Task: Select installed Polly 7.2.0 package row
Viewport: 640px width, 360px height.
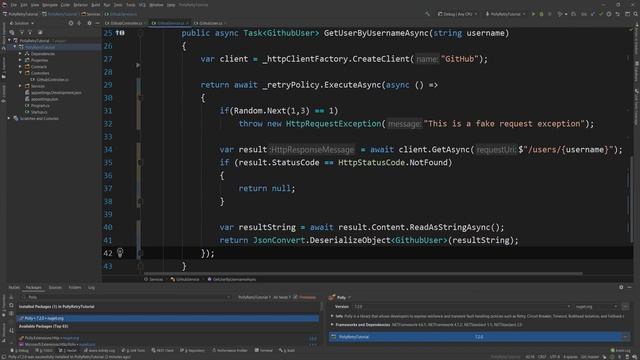Action: (x=167, y=318)
